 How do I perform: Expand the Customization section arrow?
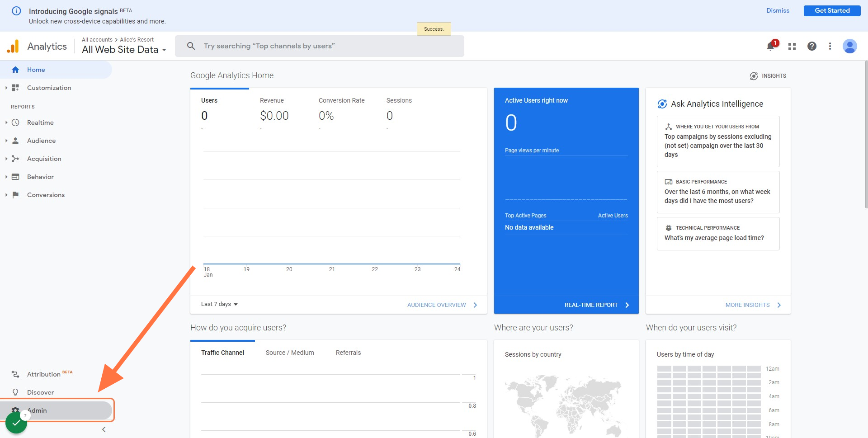point(6,88)
